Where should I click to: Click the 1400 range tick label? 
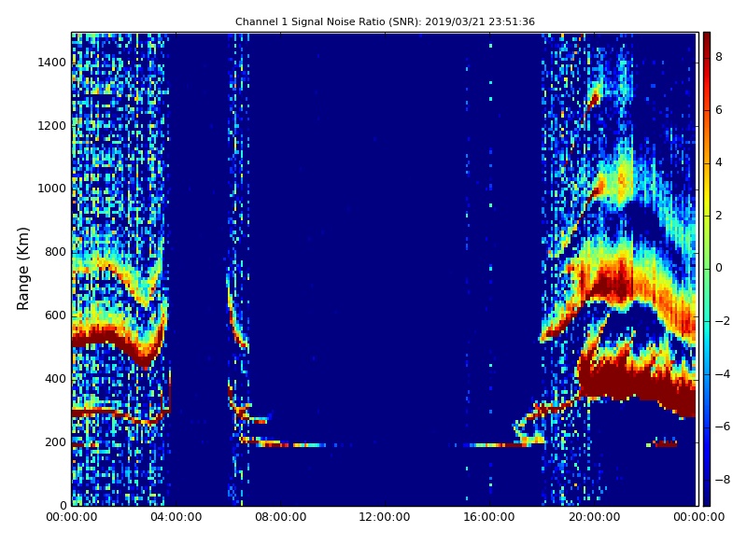(51, 63)
